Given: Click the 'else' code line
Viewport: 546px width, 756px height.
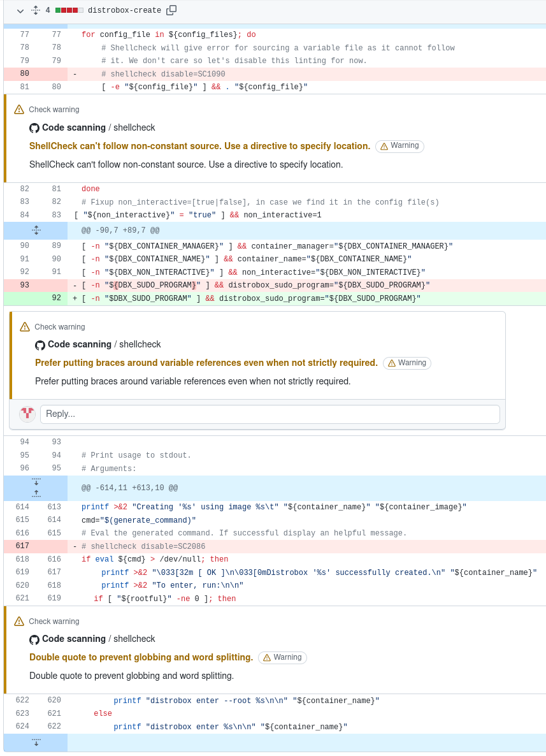Looking at the screenshot, I should pyautogui.click(x=103, y=713).
